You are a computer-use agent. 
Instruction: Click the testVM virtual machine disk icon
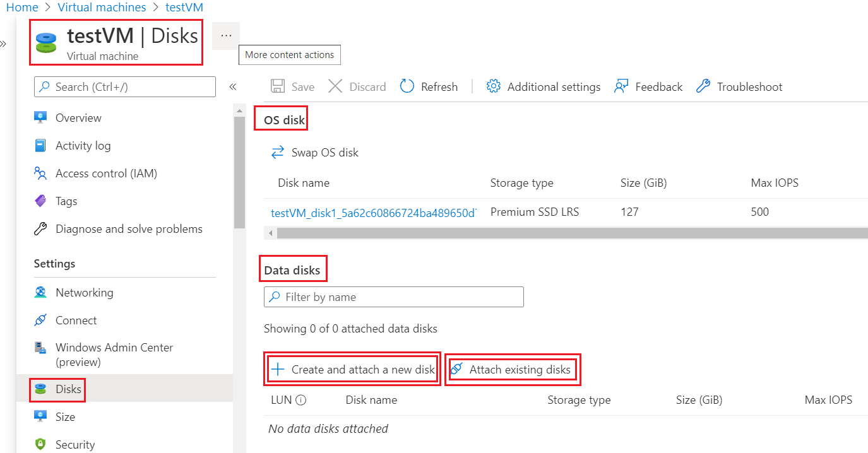coord(46,43)
